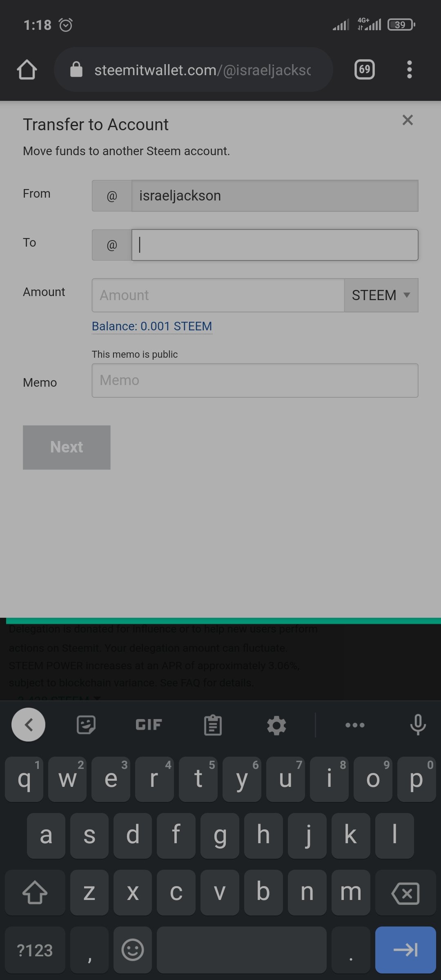This screenshot has width=441, height=980.
Task: Tap the Amount input field
Action: 218,295
